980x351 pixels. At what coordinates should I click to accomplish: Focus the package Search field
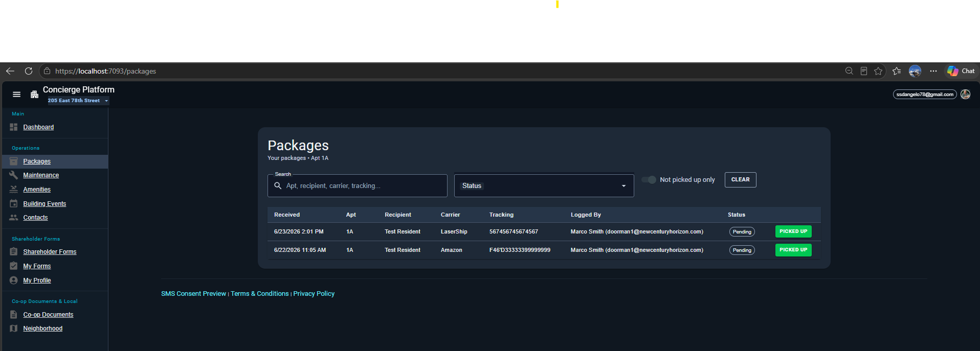[358, 186]
